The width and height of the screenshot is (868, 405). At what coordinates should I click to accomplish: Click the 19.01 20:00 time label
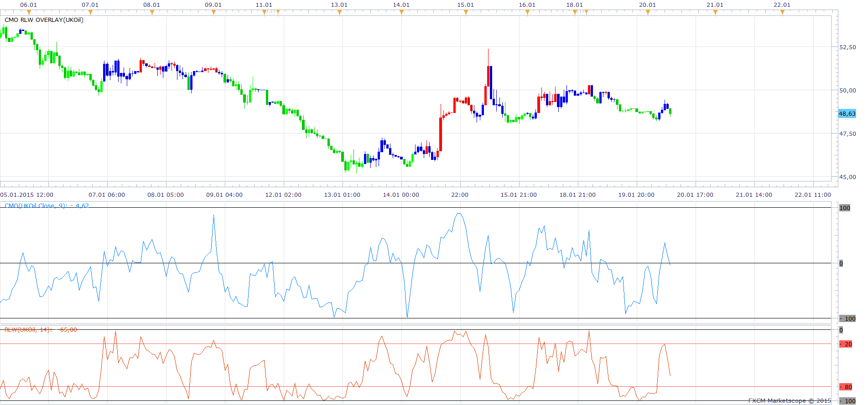(x=636, y=195)
